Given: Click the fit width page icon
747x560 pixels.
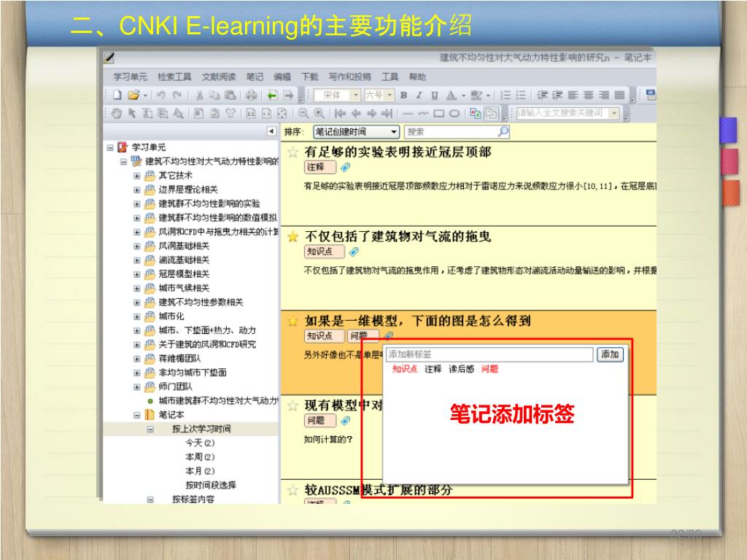Looking at the screenshot, I should (266, 113).
